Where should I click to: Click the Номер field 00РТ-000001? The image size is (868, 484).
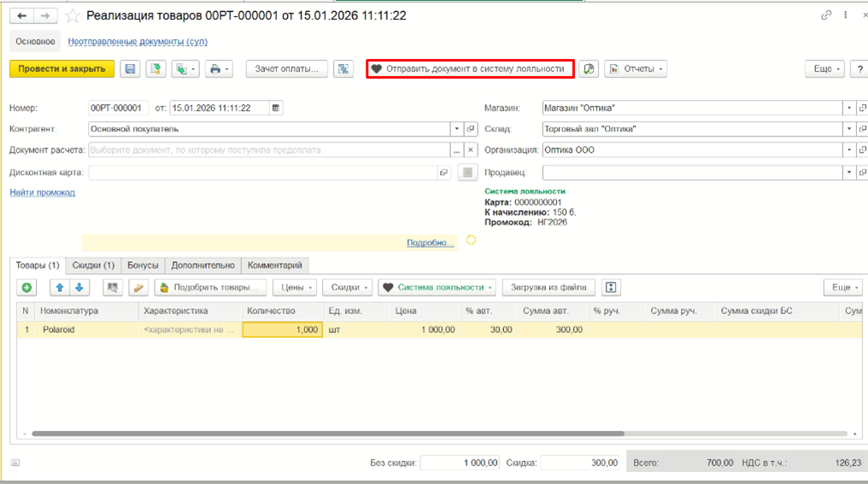click(118, 108)
